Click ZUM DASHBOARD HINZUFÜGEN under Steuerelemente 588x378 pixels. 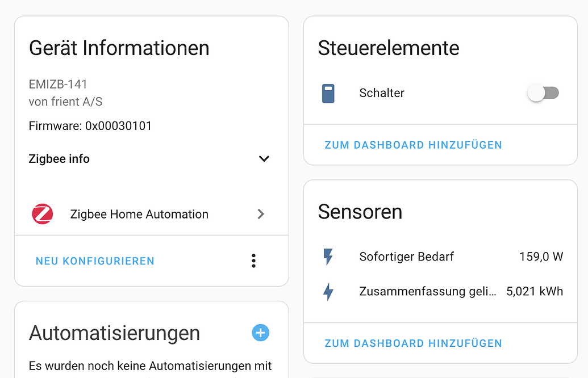(x=413, y=145)
